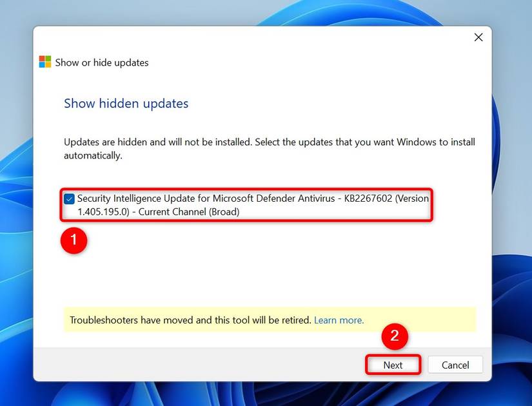
Task: Click the Show hidden updates heading
Action: coord(126,103)
